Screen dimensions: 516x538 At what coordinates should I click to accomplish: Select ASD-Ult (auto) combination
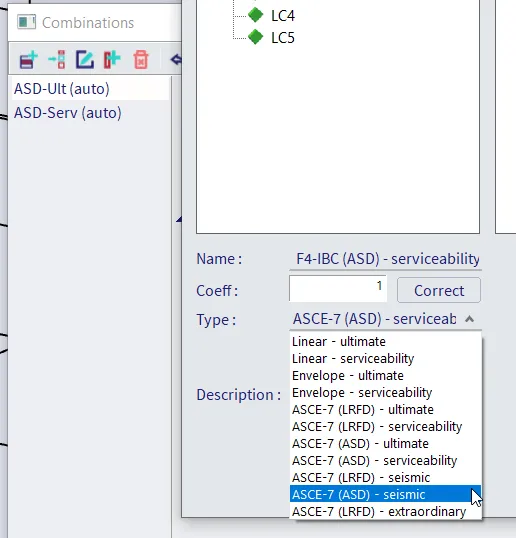click(x=91, y=89)
